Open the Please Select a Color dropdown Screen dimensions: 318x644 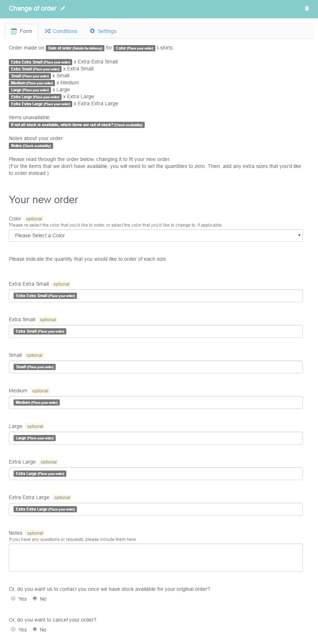click(x=156, y=235)
